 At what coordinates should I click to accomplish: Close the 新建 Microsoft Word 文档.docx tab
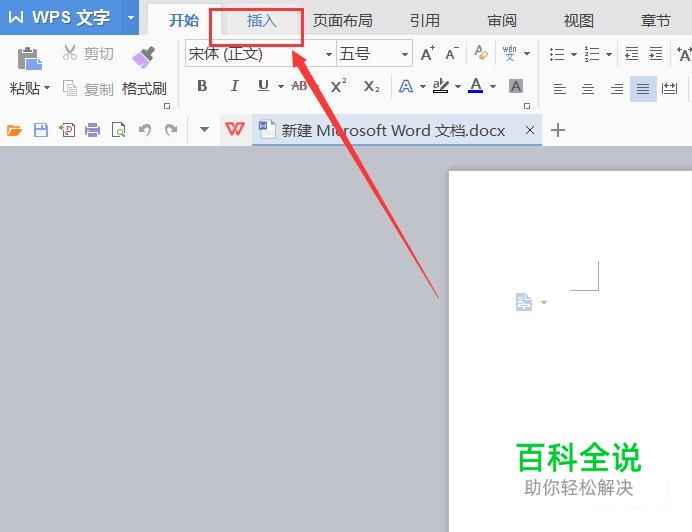click(530, 130)
